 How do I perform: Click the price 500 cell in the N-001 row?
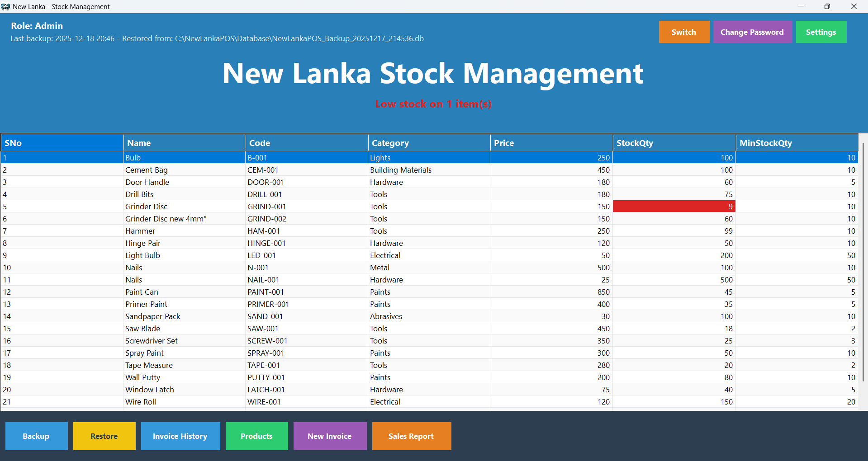point(552,268)
